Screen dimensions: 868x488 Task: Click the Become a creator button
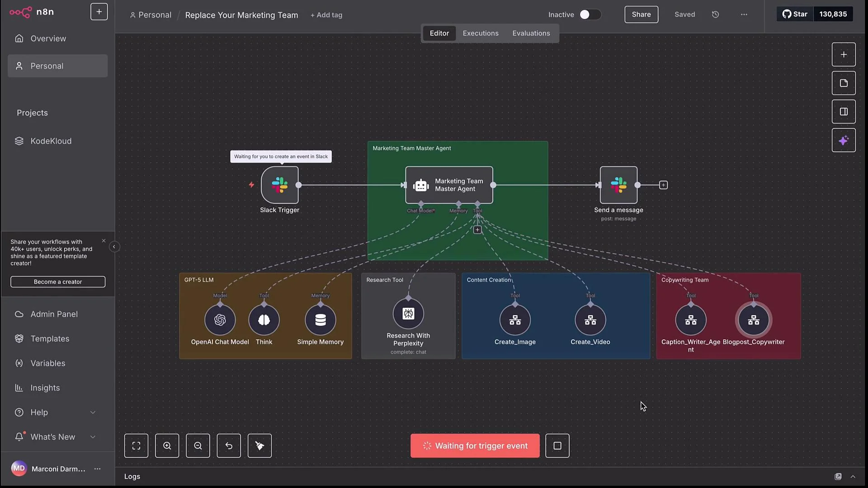pyautogui.click(x=58, y=282)
